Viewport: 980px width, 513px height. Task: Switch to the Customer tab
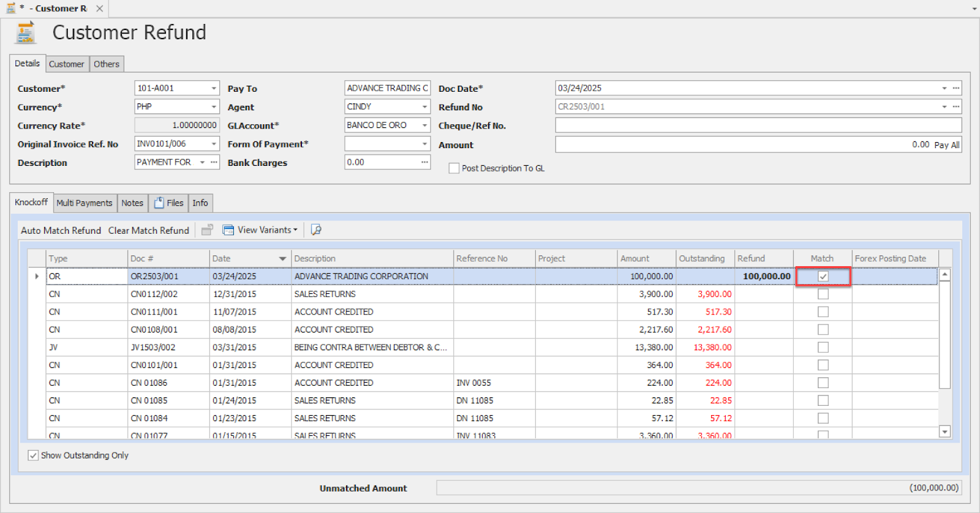66,64
